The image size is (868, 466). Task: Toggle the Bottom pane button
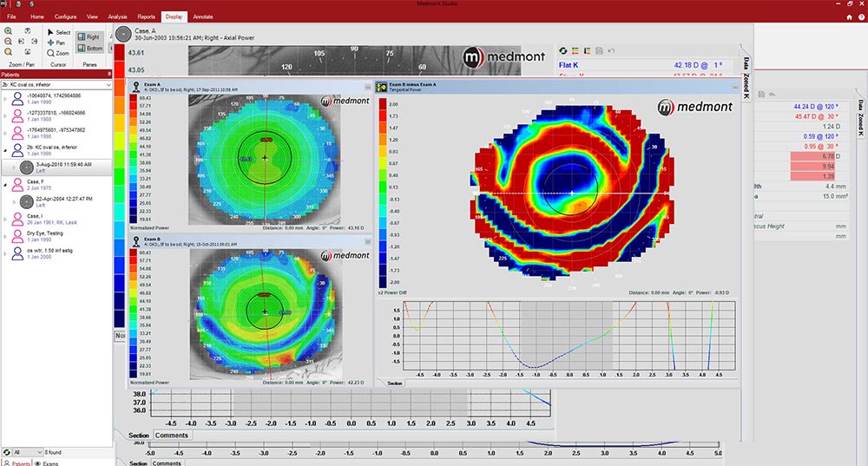tap(90, 48)
